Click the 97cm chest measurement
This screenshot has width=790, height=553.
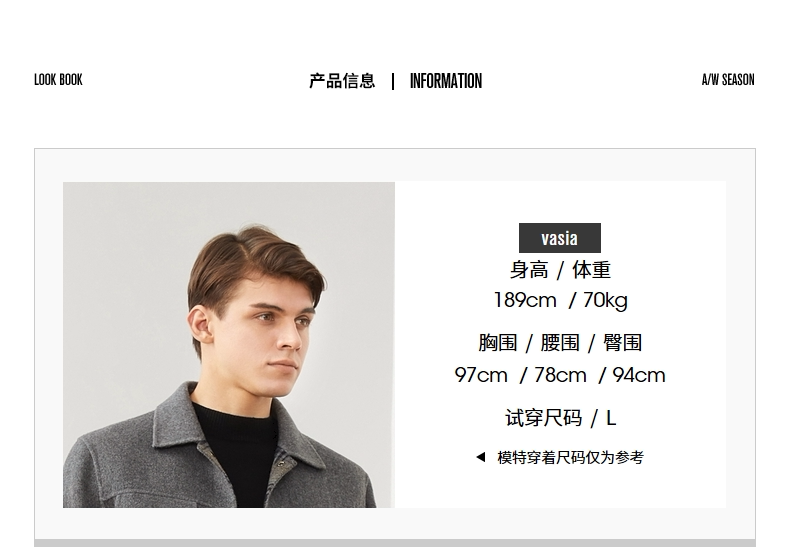point(481,375)
